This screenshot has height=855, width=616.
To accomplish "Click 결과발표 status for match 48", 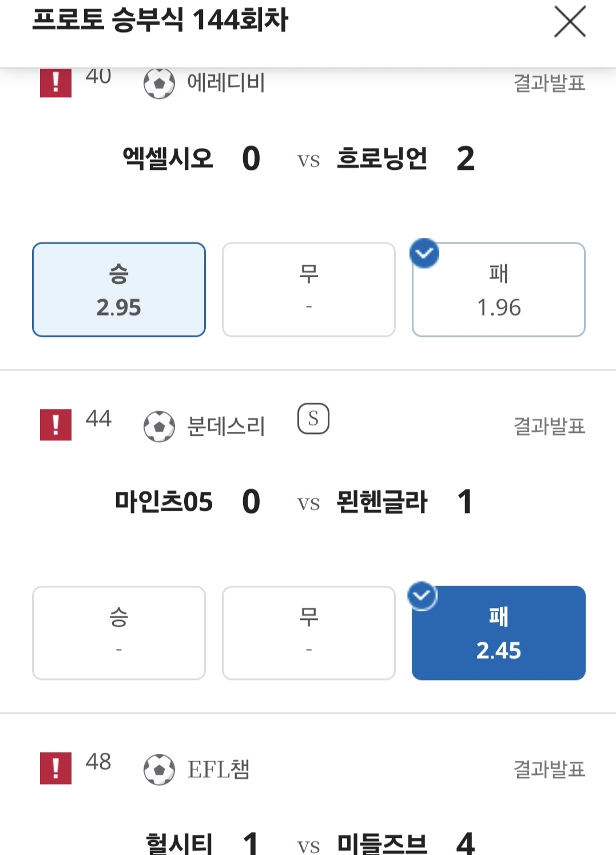I will [549, 769].
